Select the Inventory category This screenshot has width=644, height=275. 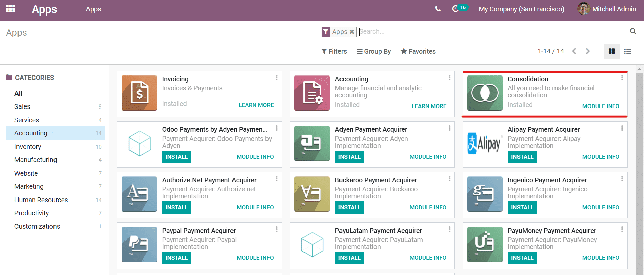click(55, 147)
